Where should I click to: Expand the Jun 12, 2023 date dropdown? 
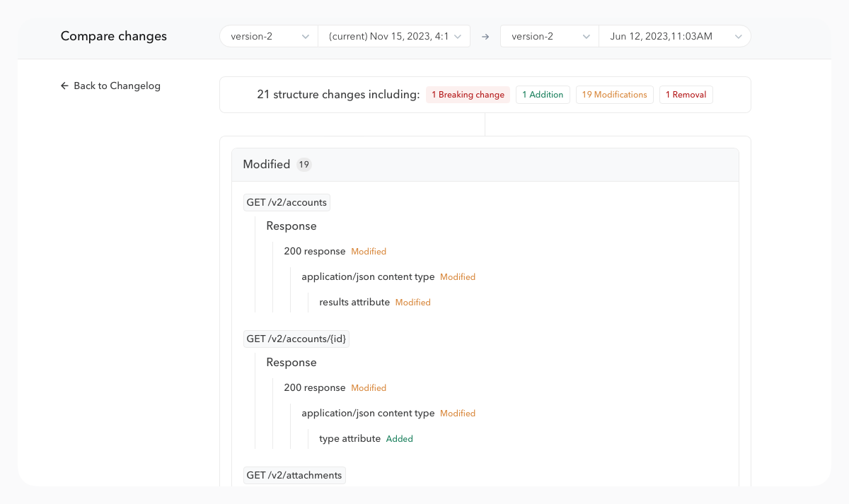tap(674, 37)
